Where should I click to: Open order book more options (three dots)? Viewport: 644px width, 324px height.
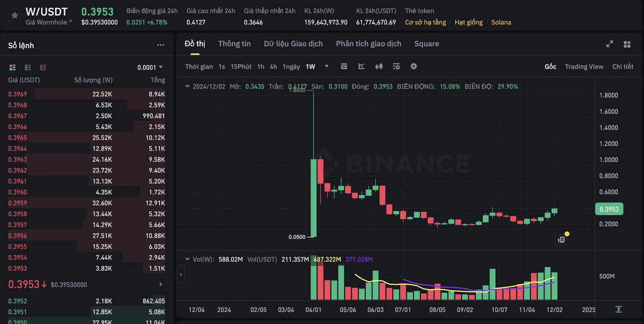pos(160,46)
